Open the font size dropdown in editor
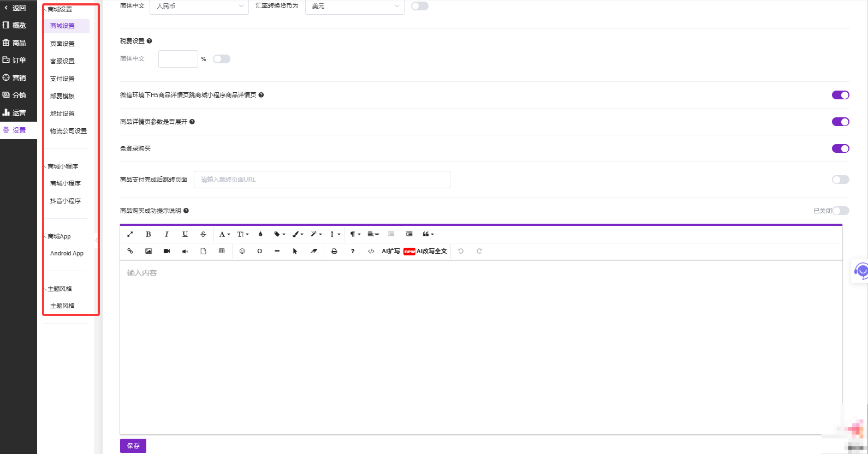This screenshot has width=868, height=454. point(243,234)
